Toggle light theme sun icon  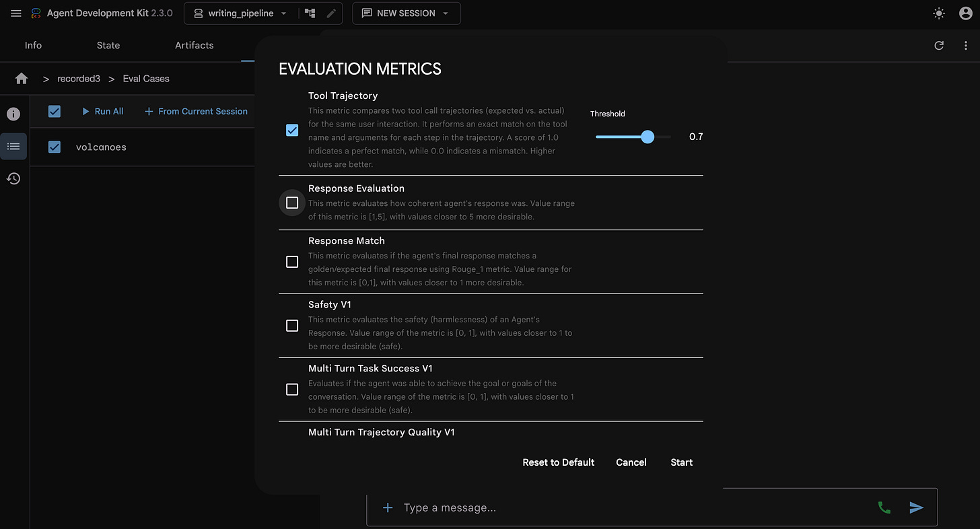[939, 13]
